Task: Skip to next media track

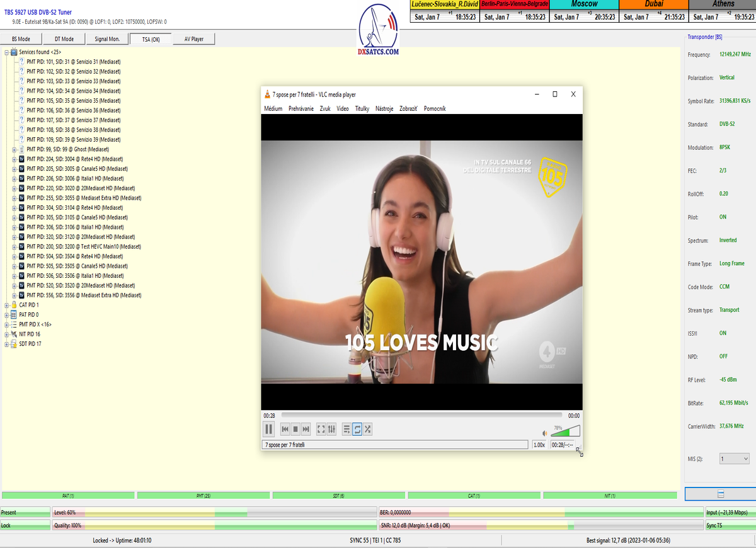Action: pos(306,429)
